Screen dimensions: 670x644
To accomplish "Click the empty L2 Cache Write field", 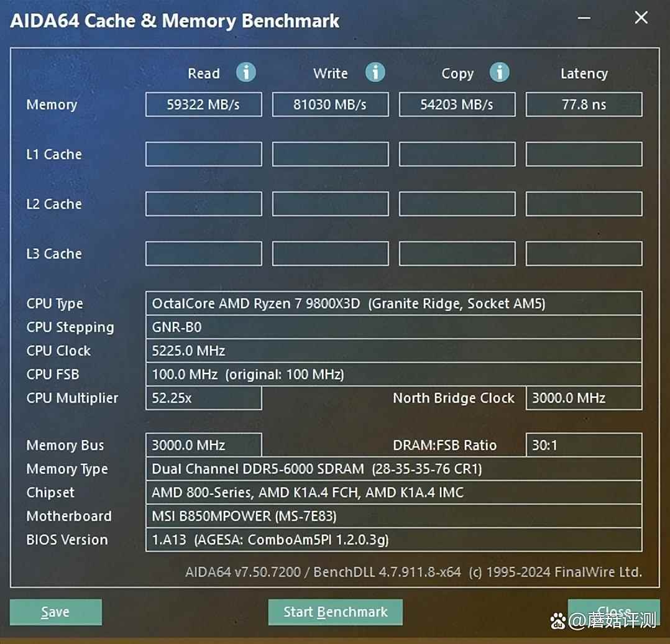I will click(x=330, y=204).
